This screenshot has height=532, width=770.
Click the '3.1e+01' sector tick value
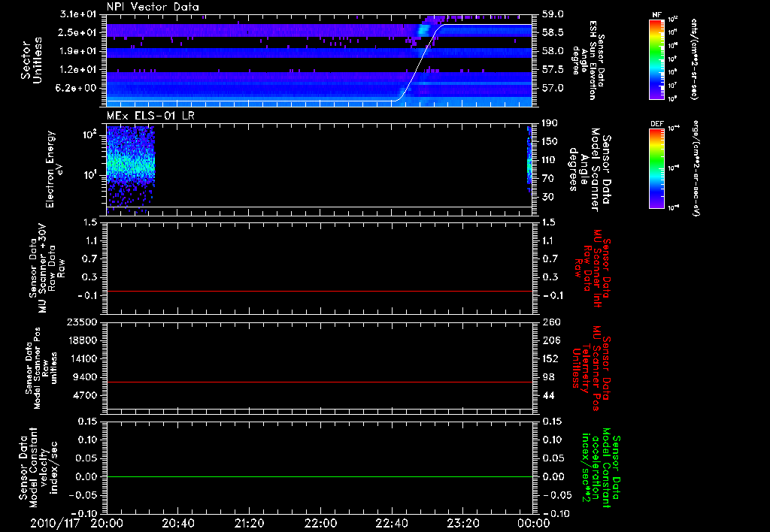click(x=78, y=14)
